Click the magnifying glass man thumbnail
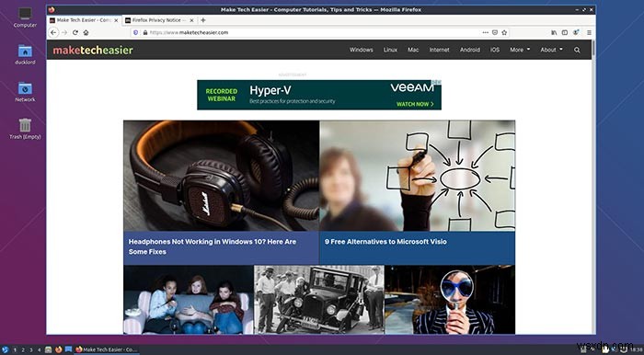Viewport: 644px width, 355px height. tap(450, 300)
